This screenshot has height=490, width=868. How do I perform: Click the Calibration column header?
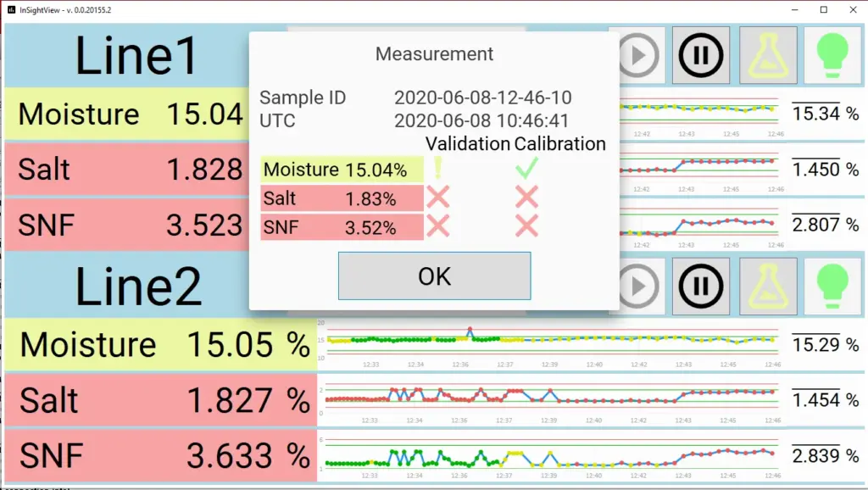560,144
